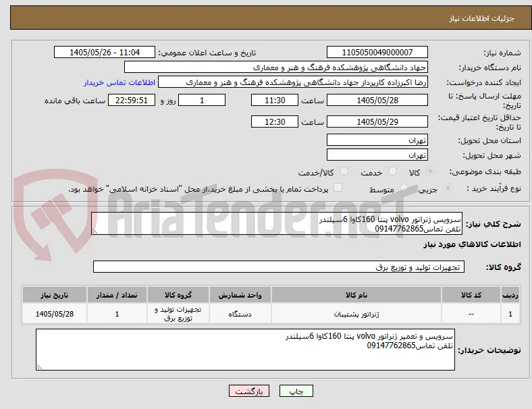Click the ژنراتور پشتیبان table cell
The image size is (532, 409).
click(356, 314)
